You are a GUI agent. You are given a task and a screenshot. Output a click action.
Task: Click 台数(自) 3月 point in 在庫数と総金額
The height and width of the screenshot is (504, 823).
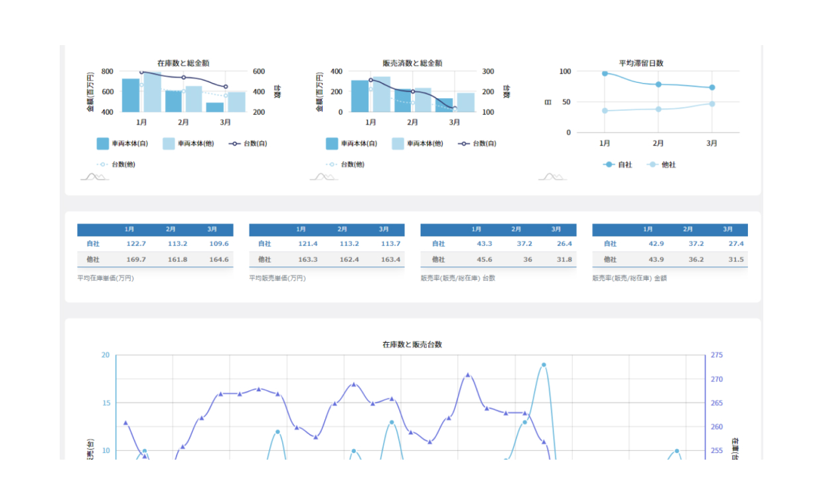coord(226,87)
